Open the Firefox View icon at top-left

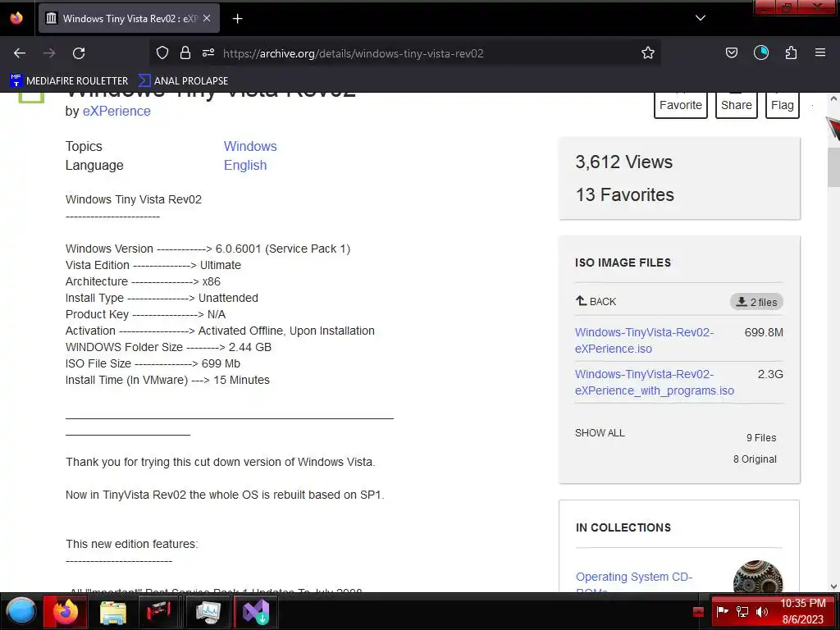(16, 18)
